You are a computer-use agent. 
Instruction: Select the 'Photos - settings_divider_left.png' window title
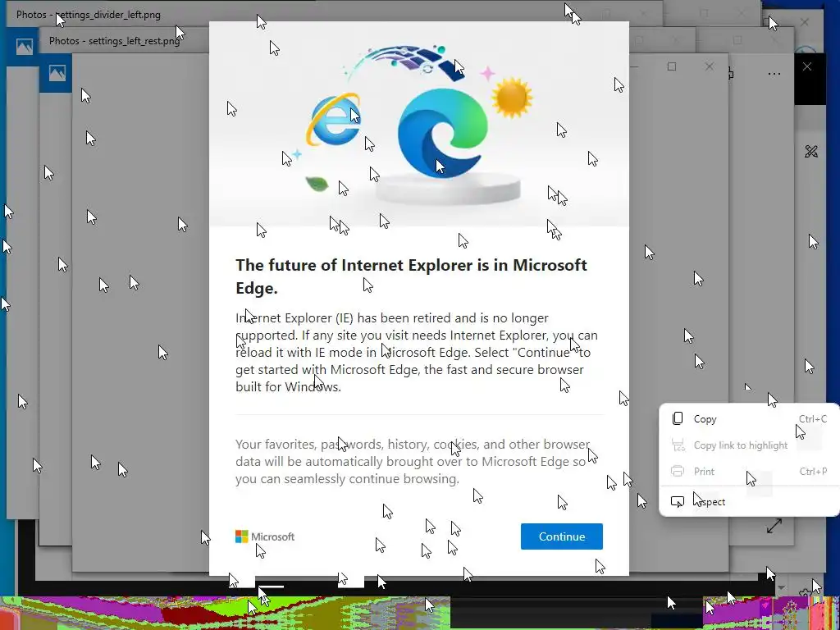(89, 15)
